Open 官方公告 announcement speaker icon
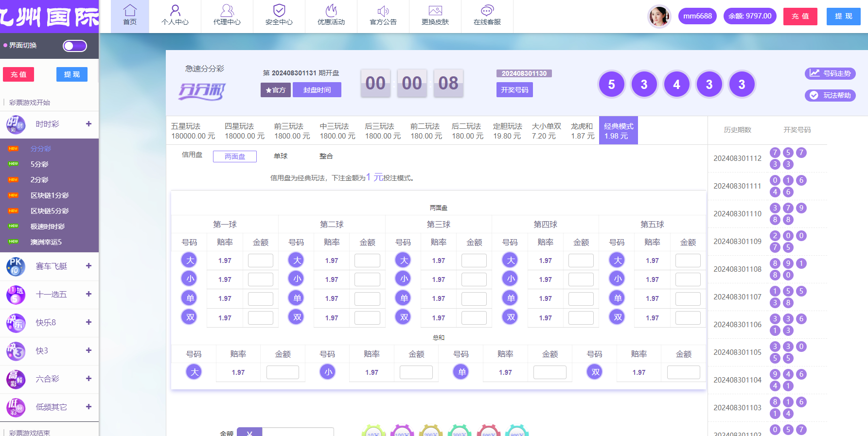 point(383,11)
